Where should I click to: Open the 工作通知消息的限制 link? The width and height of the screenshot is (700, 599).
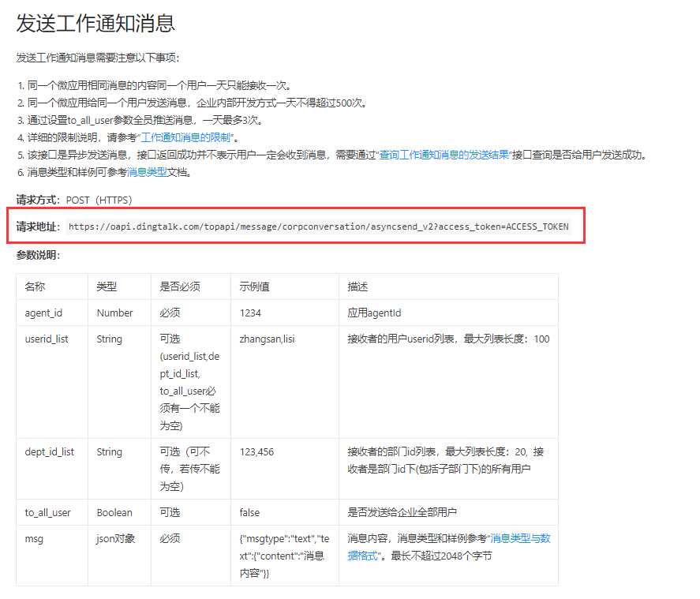[185, 137]
